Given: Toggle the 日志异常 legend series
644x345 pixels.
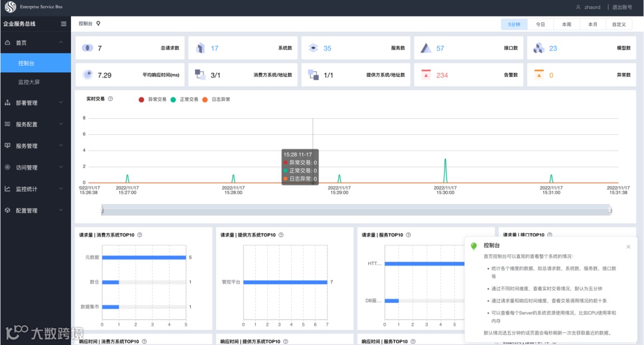Looking at the screenshot, I should 216,100.
